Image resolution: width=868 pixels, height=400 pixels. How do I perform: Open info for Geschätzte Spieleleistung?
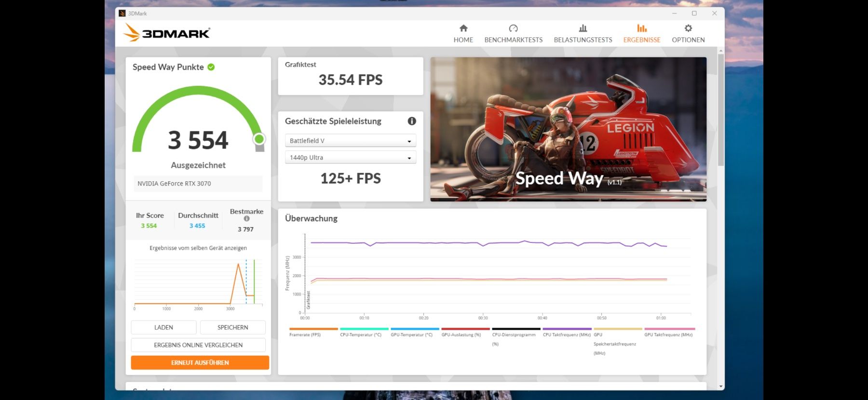[412, 121]
